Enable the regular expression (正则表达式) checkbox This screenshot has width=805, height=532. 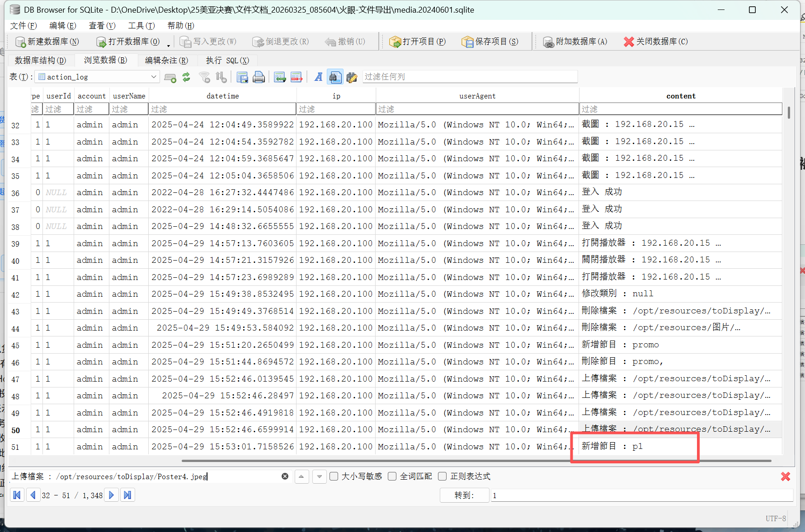point(443,476)
